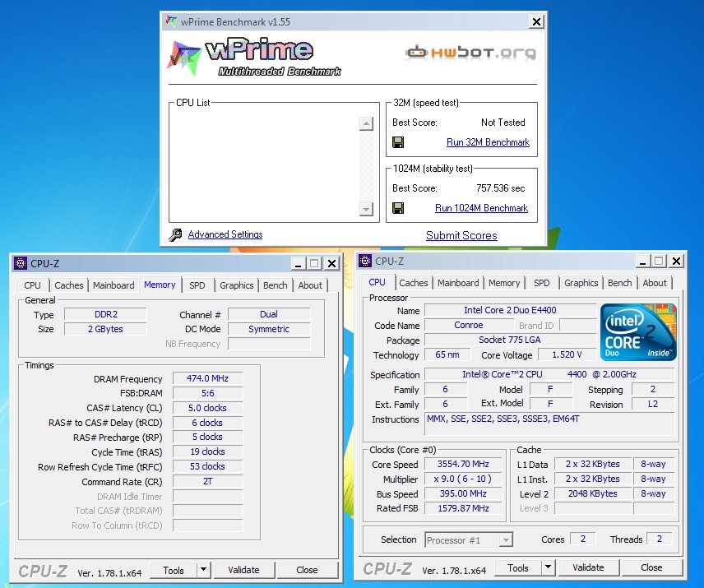Open Caches tab in Memory window
This screenshot has height=588, width=704.
tap(69, 285)
